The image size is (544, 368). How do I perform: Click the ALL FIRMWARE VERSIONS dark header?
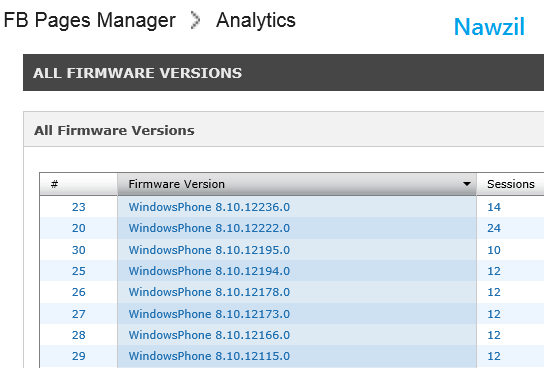click(x=283, y=72)
